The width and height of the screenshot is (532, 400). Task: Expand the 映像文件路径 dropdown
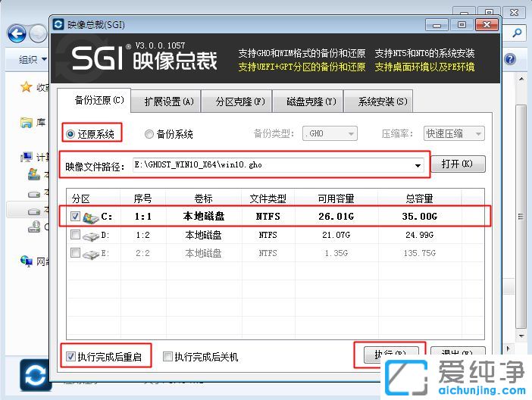pyautogui.click(x=418, y=165)
